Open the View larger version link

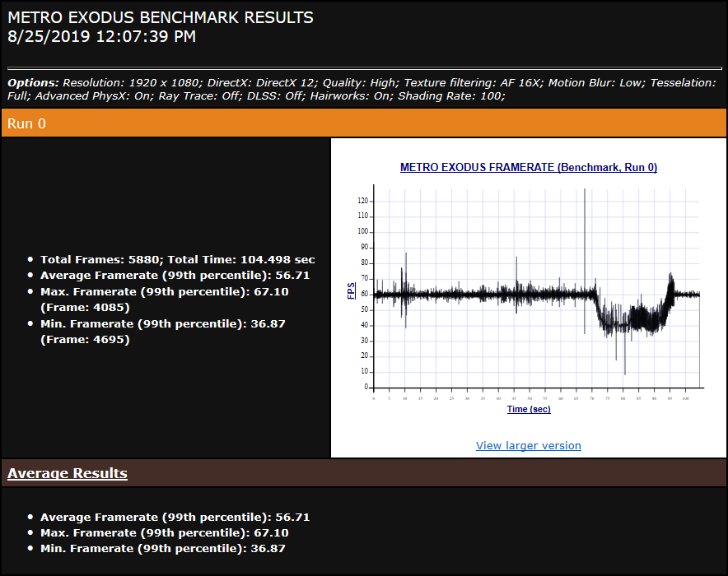[x=528, y=445]
